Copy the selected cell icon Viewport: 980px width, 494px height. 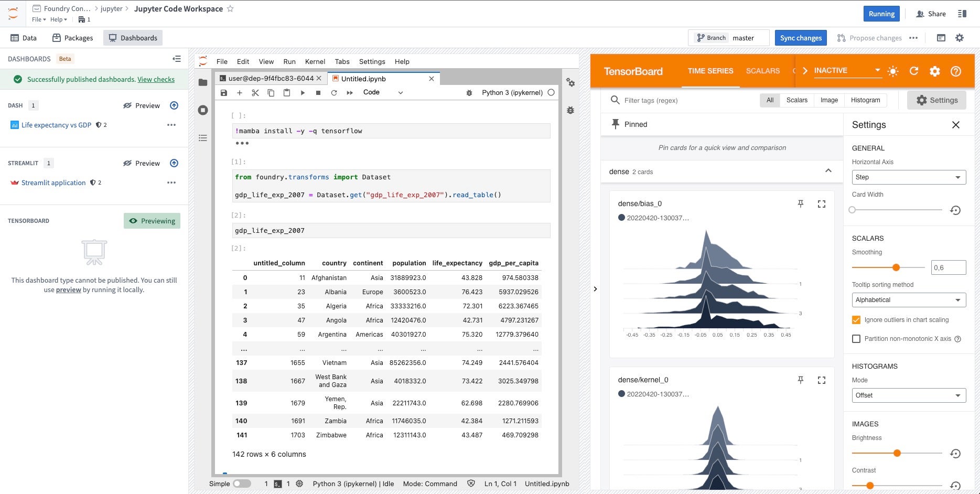tap(271, 93)
